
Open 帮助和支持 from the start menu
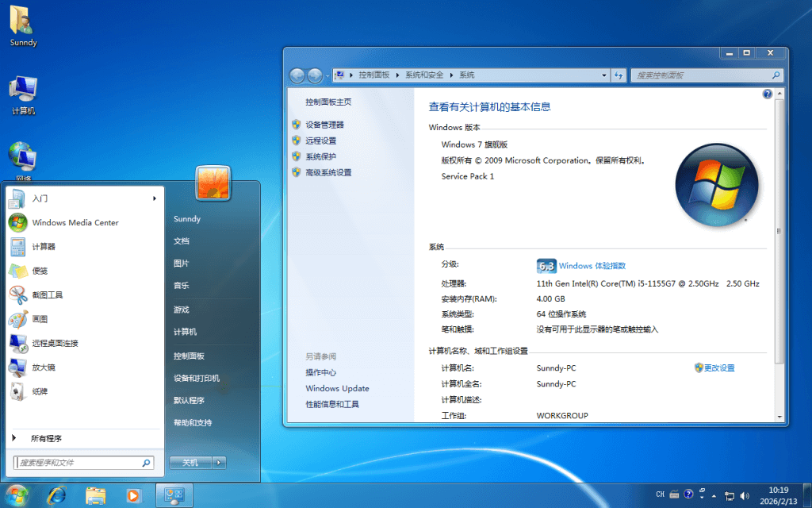click(193, 423)
